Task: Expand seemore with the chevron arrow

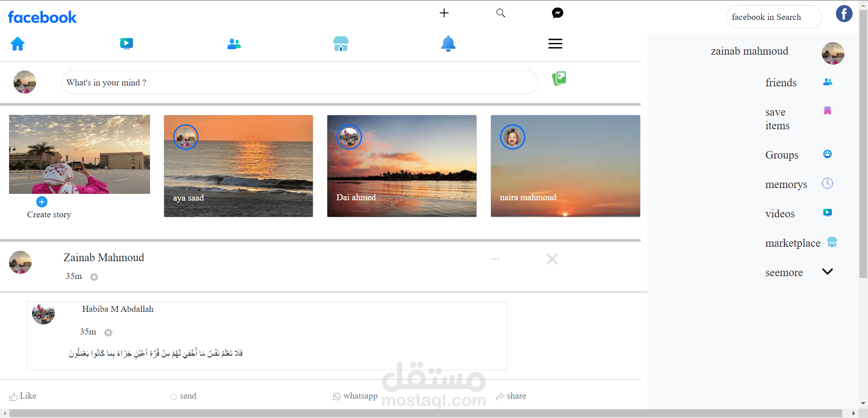Action: pyautogui.click(x=827, y=272)
